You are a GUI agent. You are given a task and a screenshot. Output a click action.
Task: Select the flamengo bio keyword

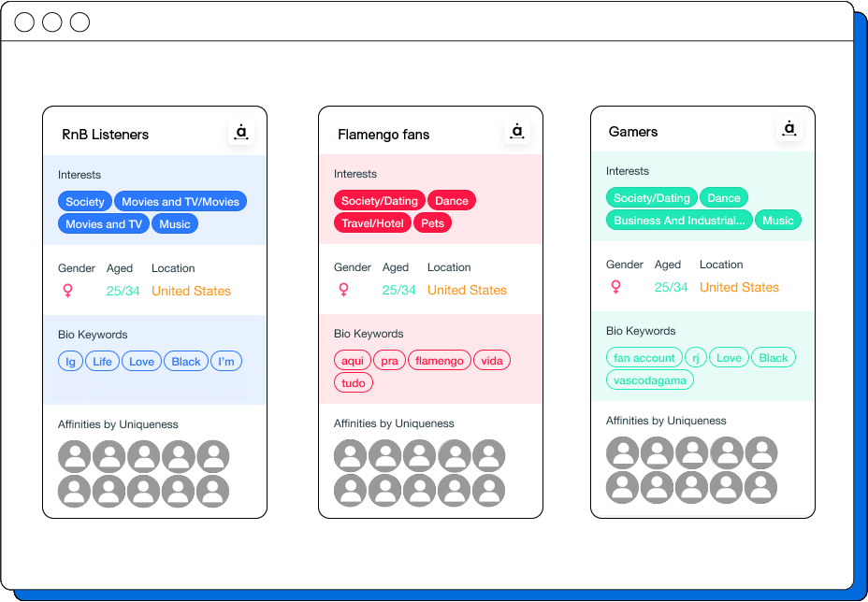coord(440,361)
